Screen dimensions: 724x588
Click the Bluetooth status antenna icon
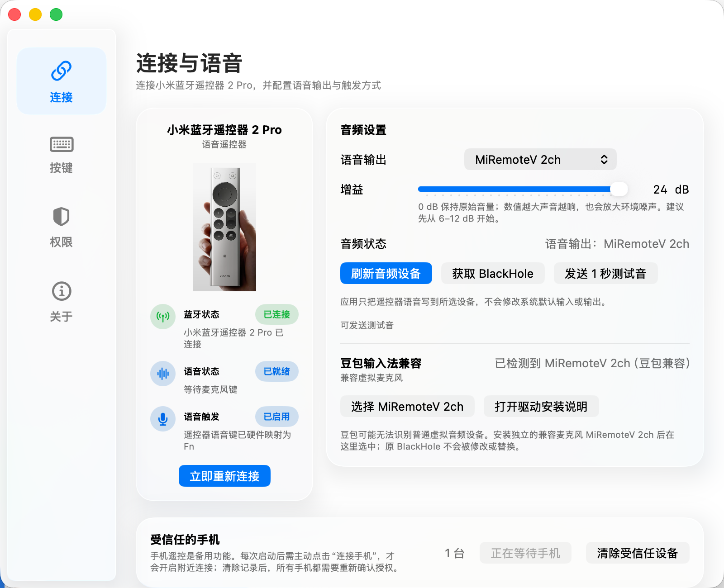click(x=163, y=316)
